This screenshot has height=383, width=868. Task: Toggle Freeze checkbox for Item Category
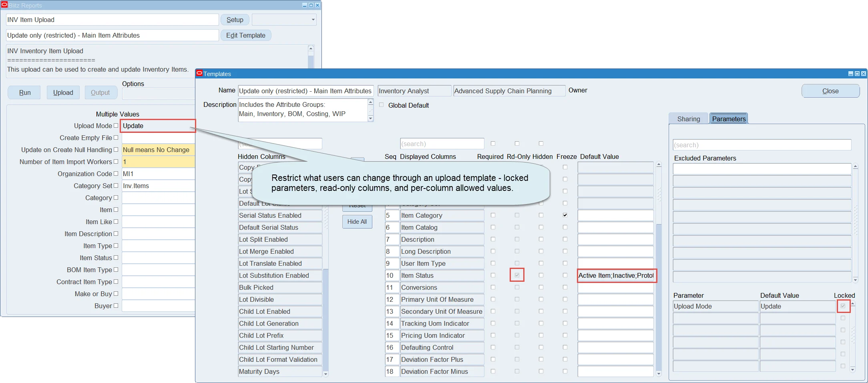click(x=565, y=215)
